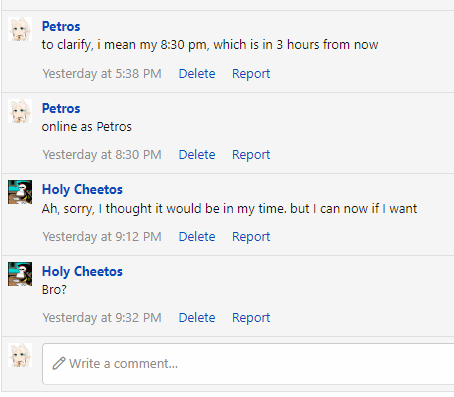The height and width of the screenshot is (397, 454).
Task: Report the Holy Cheetos 9:12 PM comment
Action: point(251,237)
